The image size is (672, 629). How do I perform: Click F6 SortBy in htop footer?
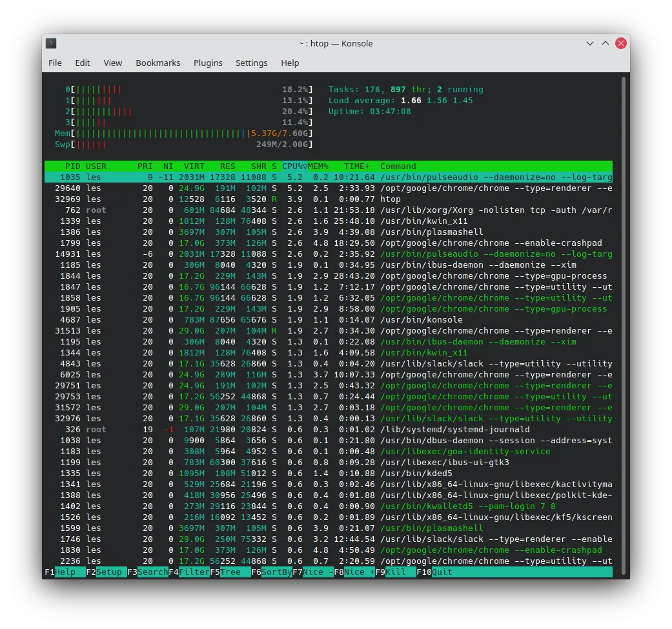point(272,572)
